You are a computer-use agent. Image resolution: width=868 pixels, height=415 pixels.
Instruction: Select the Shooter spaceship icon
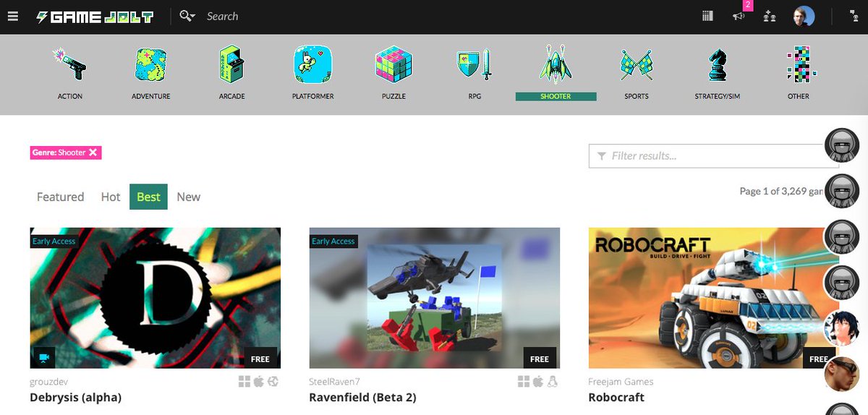(556, 64)
